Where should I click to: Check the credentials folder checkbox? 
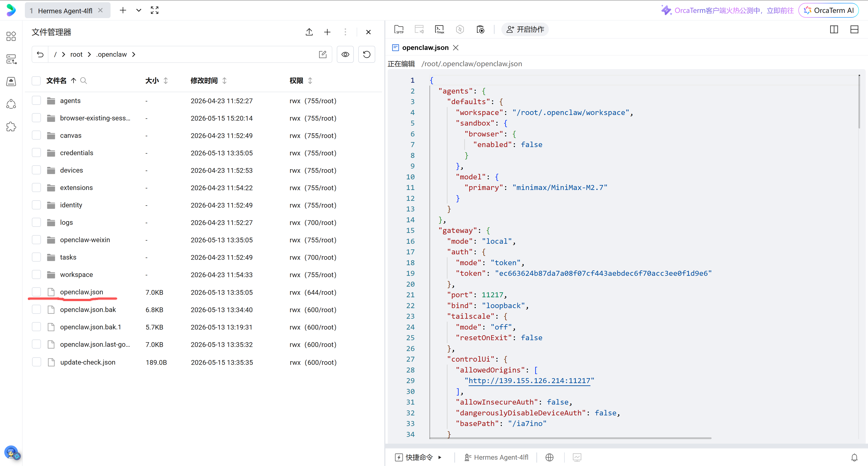coord(36,152)
